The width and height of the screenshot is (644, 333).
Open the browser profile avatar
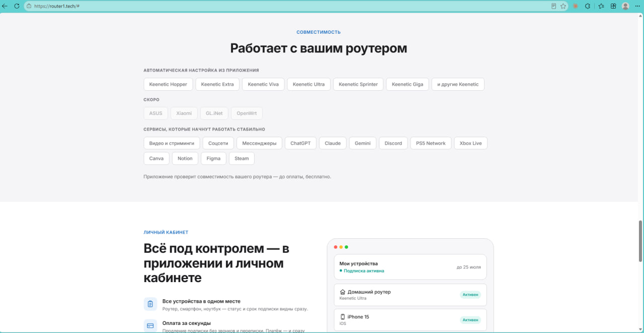(625, 6)
